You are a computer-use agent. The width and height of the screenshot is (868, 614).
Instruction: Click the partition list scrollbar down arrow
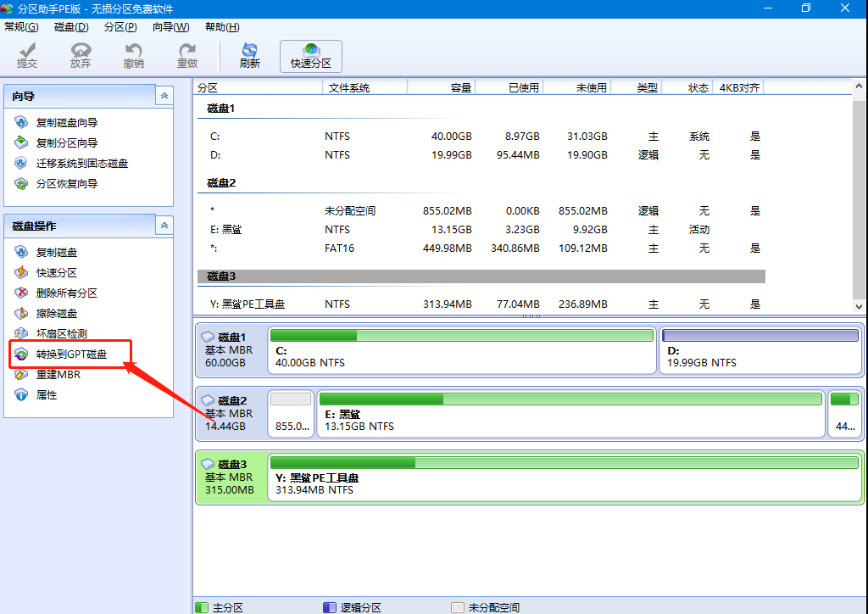coord(859,306)
